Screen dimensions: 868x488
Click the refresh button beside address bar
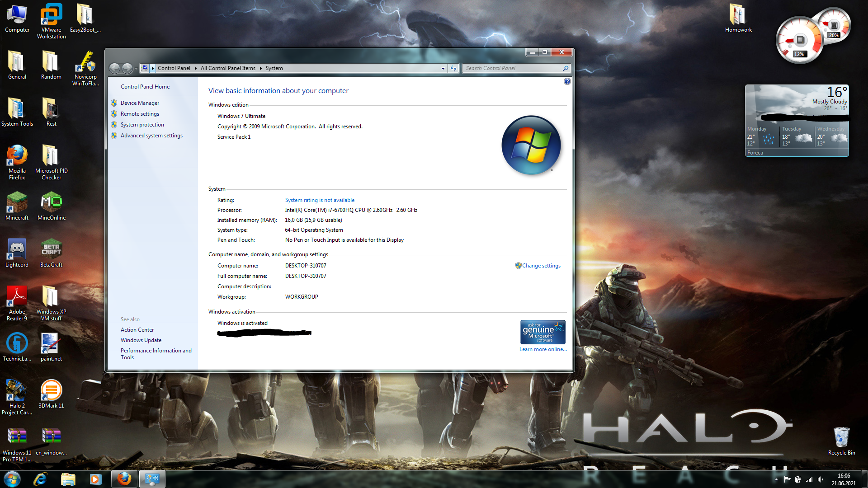(x=453, y=68)
